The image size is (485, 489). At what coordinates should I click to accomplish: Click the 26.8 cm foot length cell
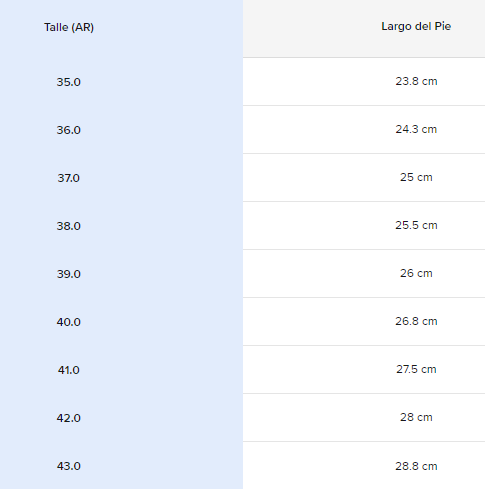click(416, 321)
